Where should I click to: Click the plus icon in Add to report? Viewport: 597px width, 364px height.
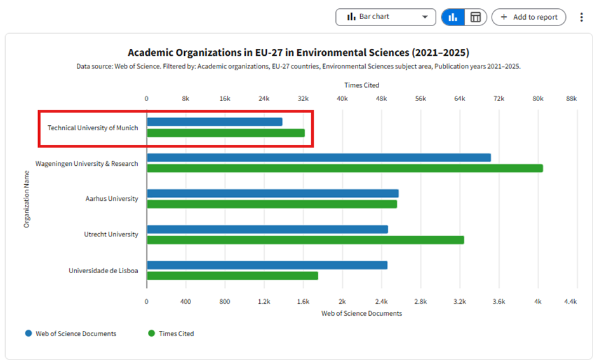pos(504,17)
